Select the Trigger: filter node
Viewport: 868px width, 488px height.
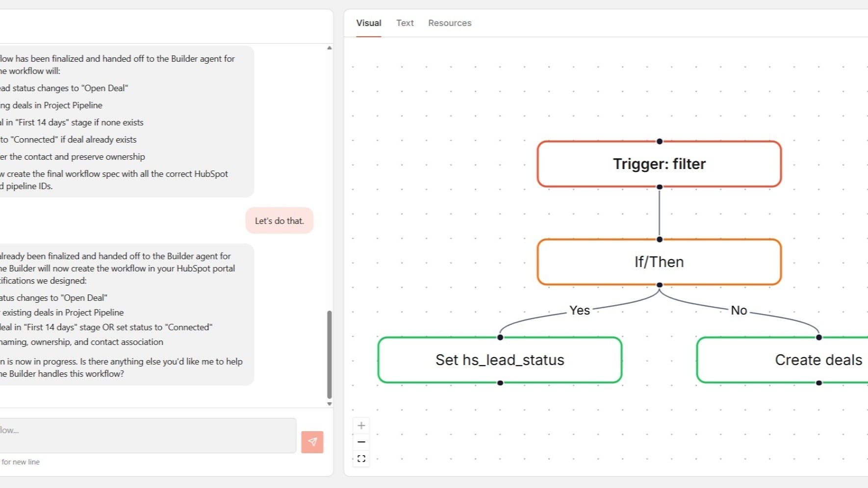pos(659,164)
